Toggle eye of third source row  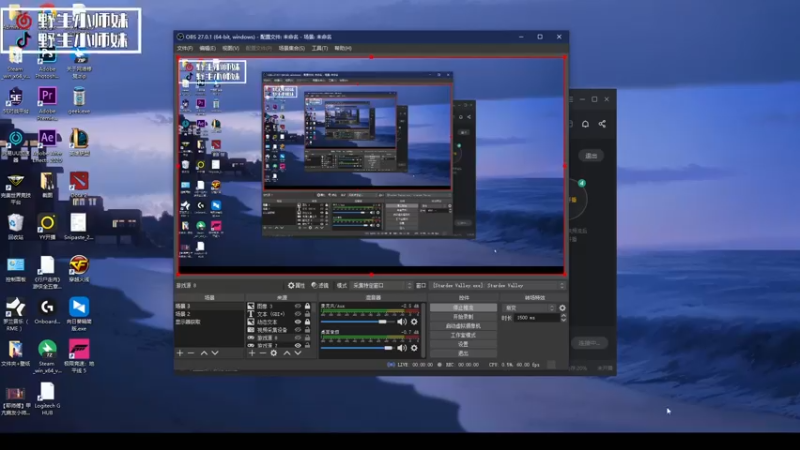point(298,322)
